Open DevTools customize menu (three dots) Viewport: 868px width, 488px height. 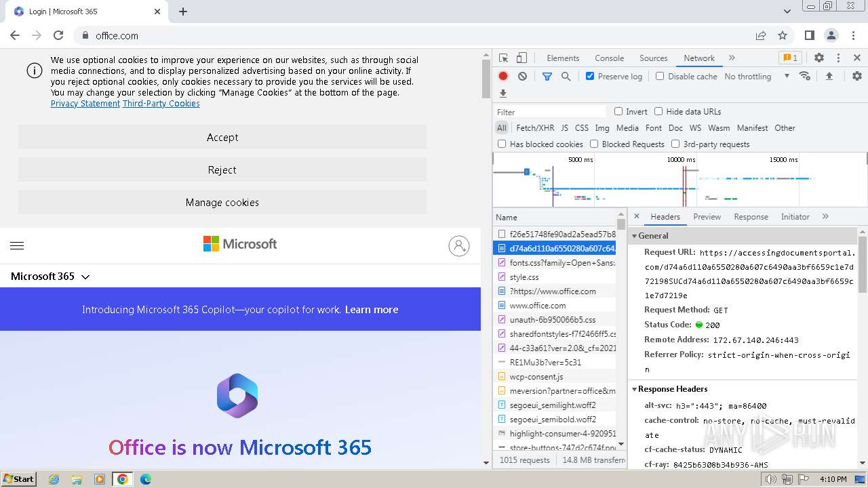click(838, 58)
